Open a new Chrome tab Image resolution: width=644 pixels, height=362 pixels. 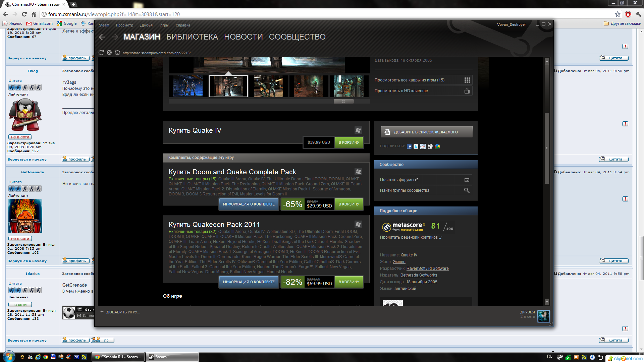point(73,4)
